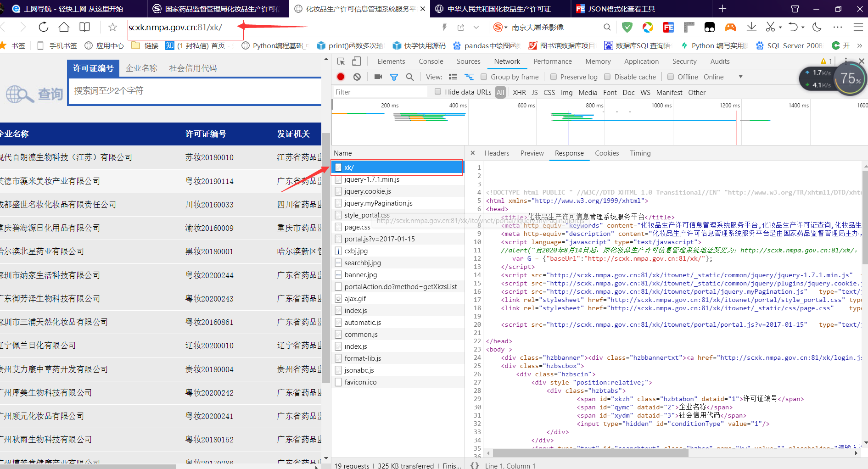Switch to DevTools Elements tab

point(391,61)
